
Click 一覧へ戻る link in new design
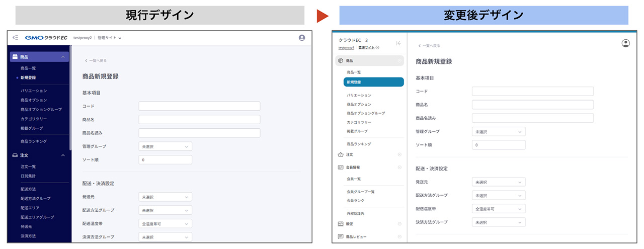point(429,46)
